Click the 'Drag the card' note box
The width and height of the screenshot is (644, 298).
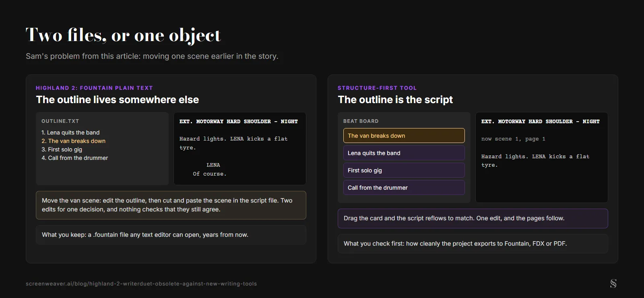[473, 218]
